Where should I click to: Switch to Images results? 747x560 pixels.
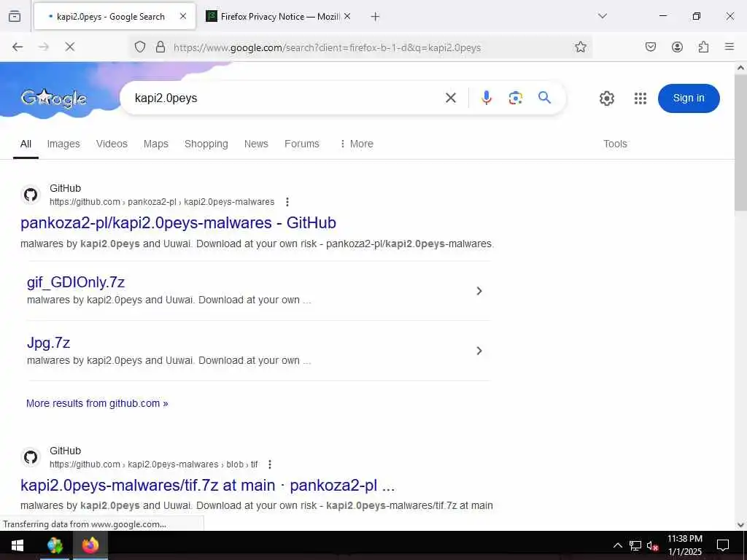pyautogui.click(x=63, y=144)
